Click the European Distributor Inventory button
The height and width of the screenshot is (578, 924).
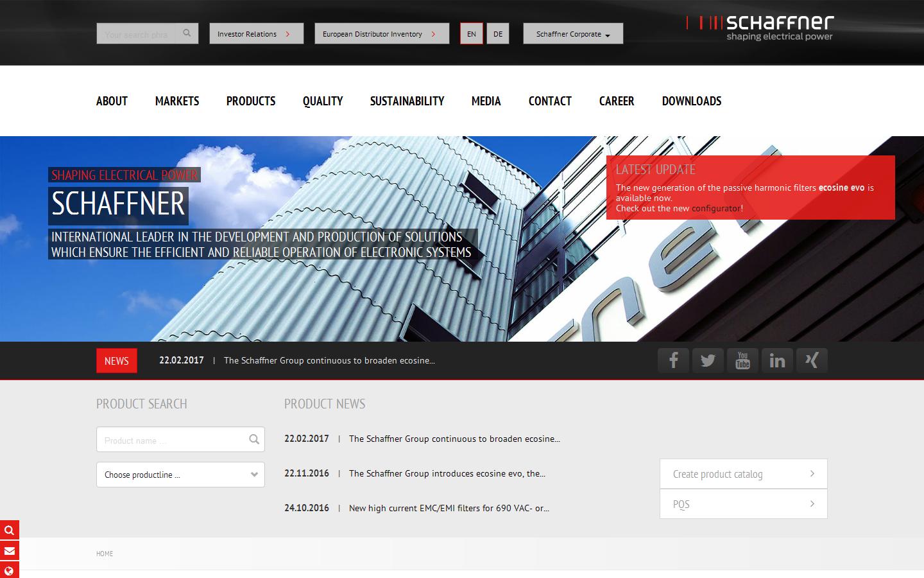pos(381,33)
